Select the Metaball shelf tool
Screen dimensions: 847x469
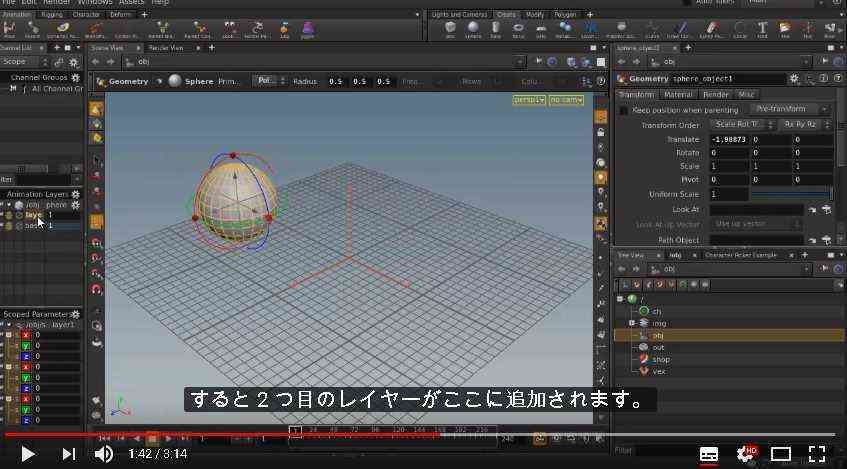(566, 29)
